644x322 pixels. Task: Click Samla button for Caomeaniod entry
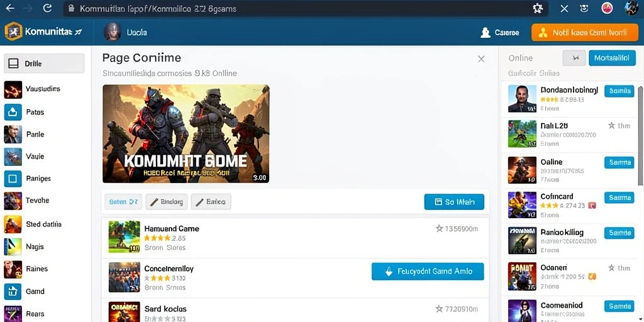click(619, 306)
